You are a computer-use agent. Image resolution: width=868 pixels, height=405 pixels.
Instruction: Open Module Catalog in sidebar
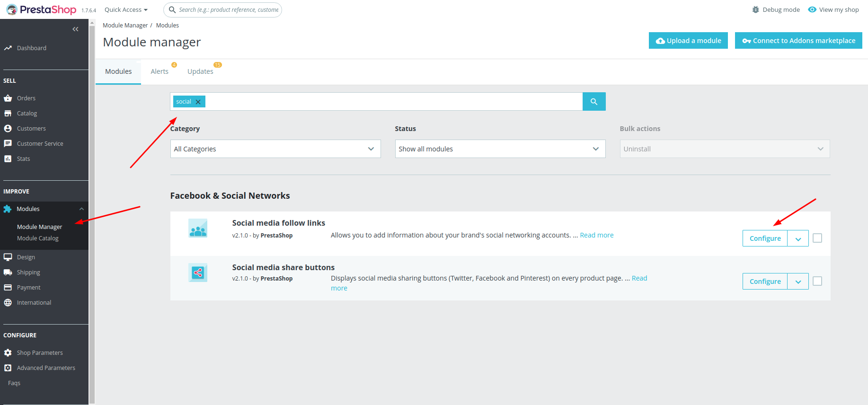pyautogui.click(x=38, y=238)
